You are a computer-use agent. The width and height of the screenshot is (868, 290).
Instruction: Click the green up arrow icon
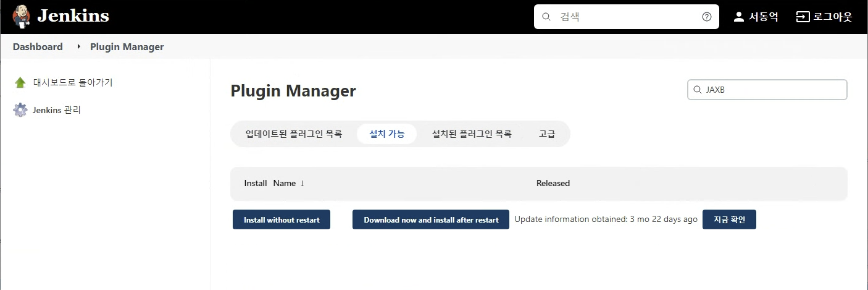click(20, 82)
